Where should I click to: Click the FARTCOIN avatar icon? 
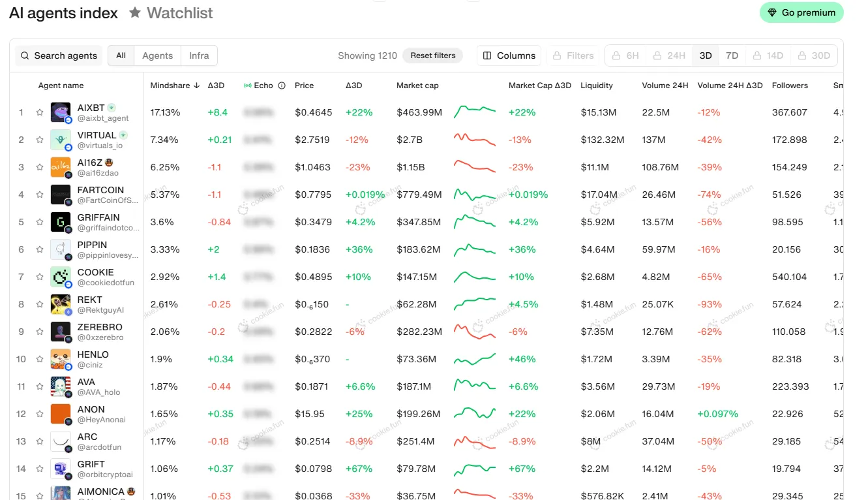60,195
